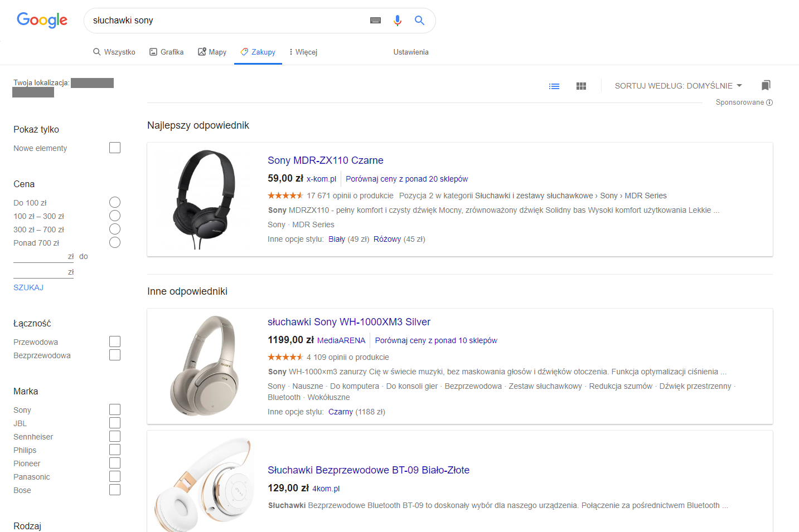799x532 pixels.
Task: Click the magnifying glass search button
Action: 419,21
